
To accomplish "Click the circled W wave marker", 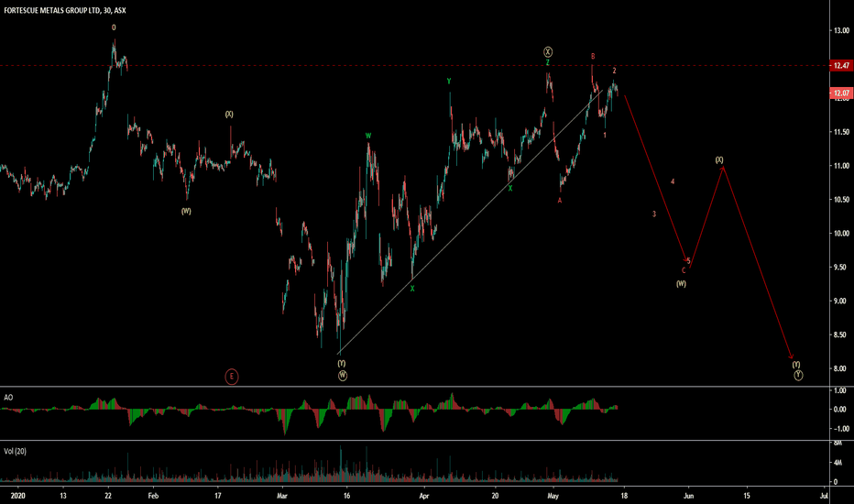I will point(342,376).
